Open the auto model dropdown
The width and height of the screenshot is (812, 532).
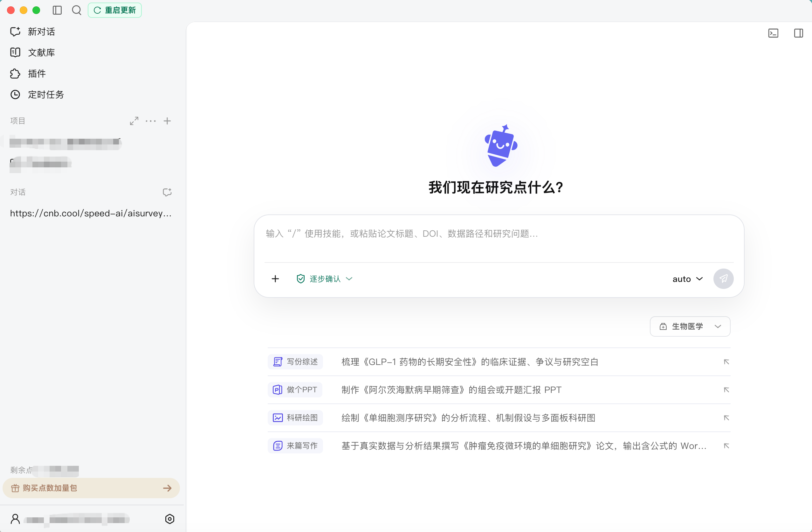(x=687, y=279)
